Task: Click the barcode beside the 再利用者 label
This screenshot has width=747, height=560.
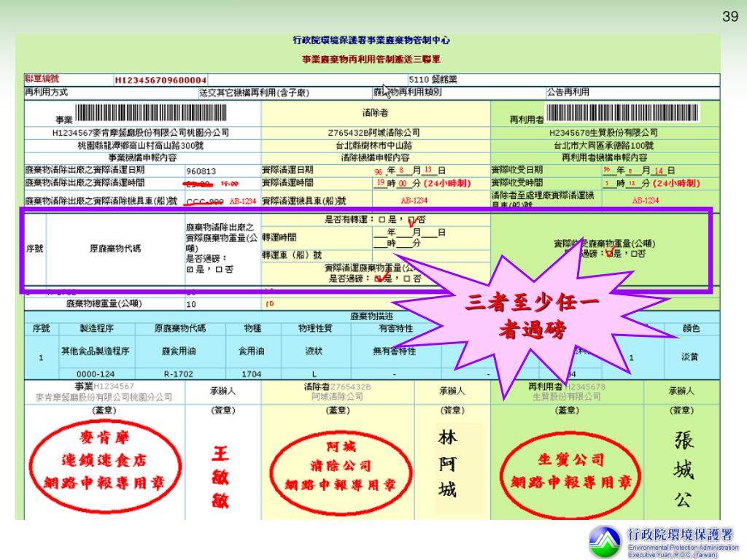Action: [622, 113]
